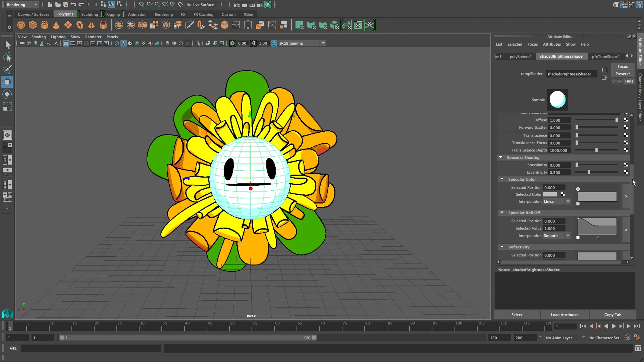Collapse the Specular Shading section
This screenshot has height=362, width=644.
501,157
